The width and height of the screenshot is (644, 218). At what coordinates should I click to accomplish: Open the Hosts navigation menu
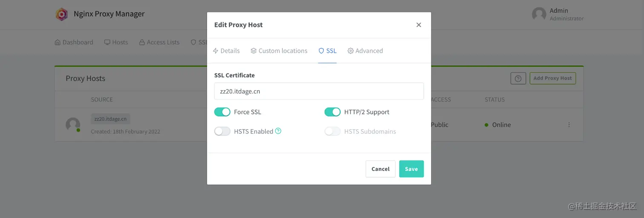click(116, 42)
